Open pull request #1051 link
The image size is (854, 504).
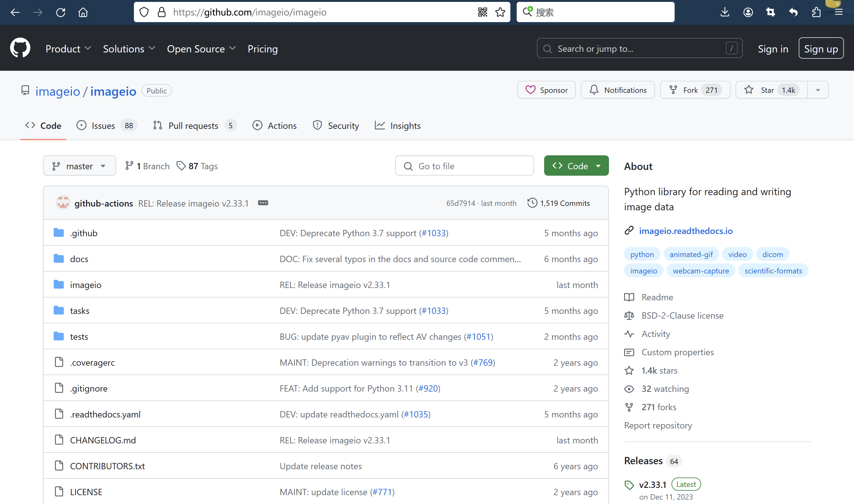tap(478, 337)
